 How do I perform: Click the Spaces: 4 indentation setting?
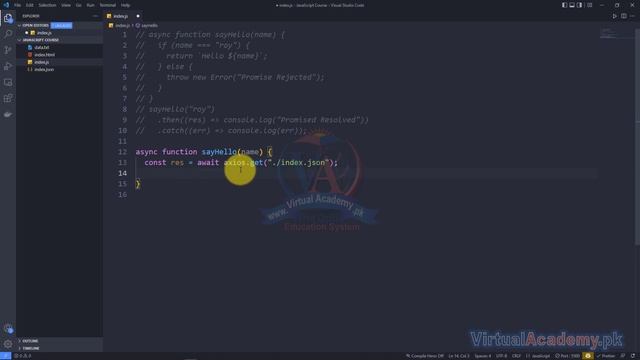coord(483,356)
